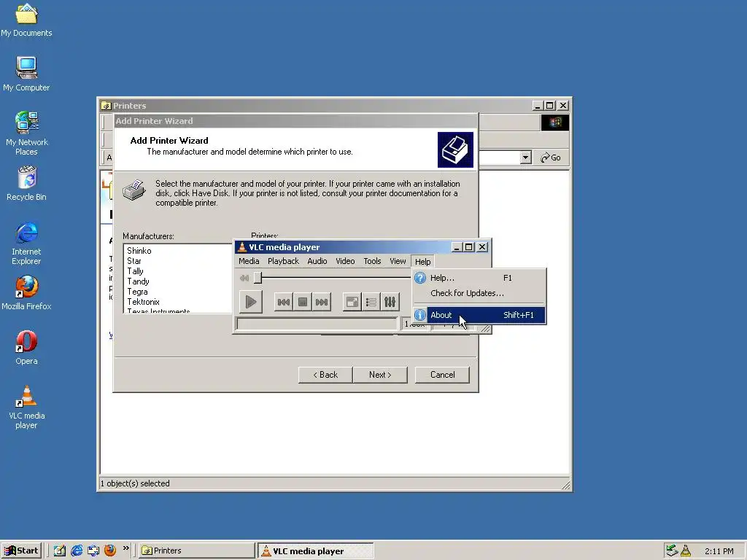Click the system clock showing 2:11 PM
The image size is (747, 560).
719,551
